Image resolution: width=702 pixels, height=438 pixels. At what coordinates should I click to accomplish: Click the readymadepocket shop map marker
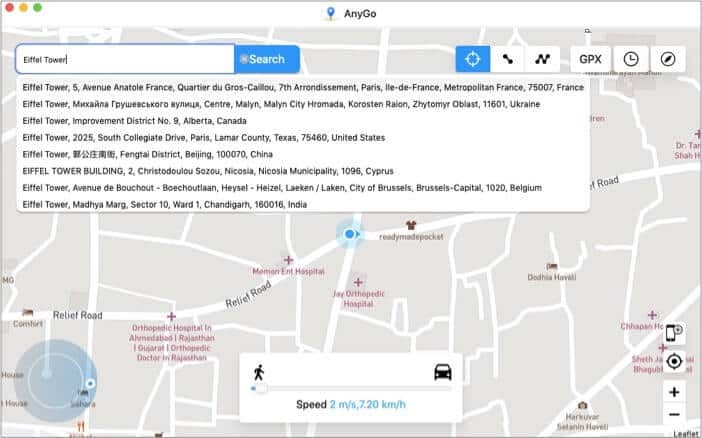click(x=411, y=225)
